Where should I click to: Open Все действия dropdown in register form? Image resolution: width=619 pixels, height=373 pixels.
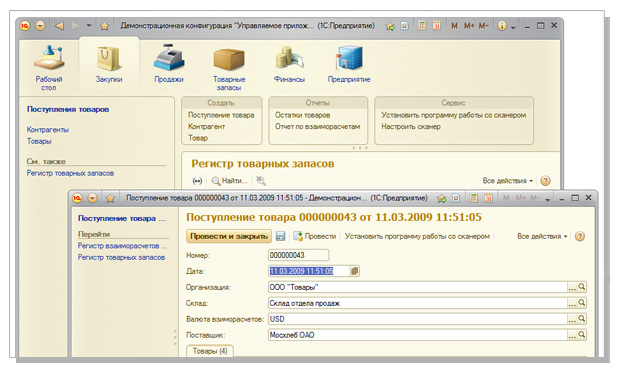coord(508,181)
